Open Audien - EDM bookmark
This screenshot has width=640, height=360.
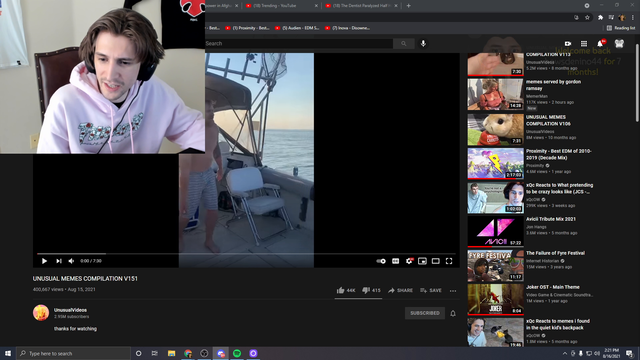pos(297,28)
